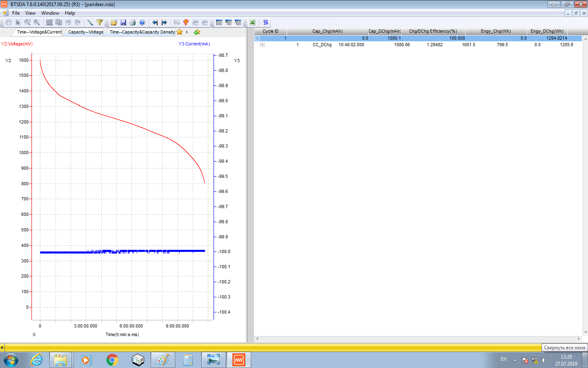Image resolution: width=588 pixels, height=368 pixels.
Task: Click the curve line icon
Action: tap(90, 22)
